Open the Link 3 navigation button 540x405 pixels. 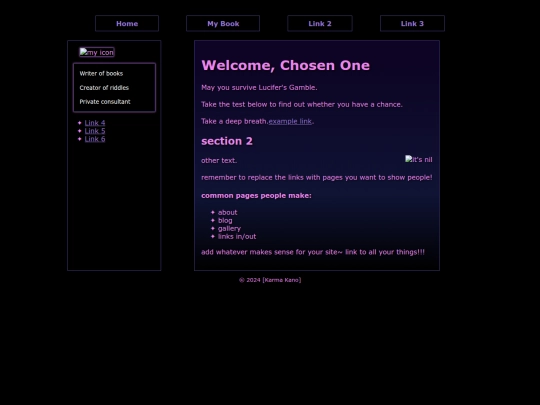412,23
